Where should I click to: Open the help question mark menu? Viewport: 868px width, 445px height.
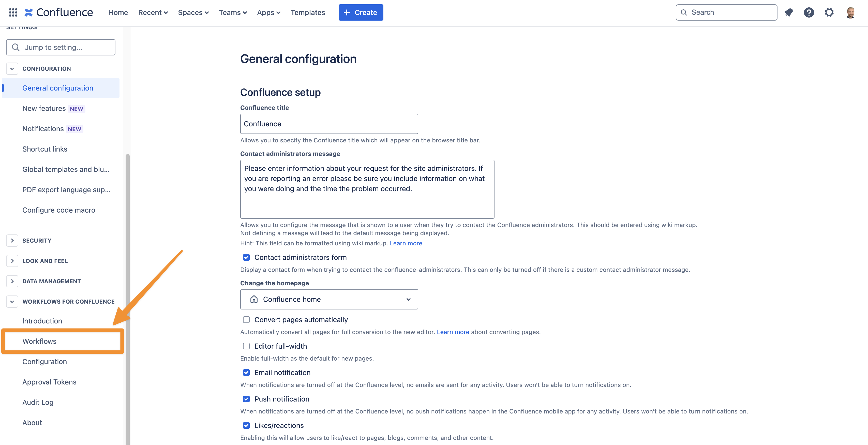tap(809, 12)
